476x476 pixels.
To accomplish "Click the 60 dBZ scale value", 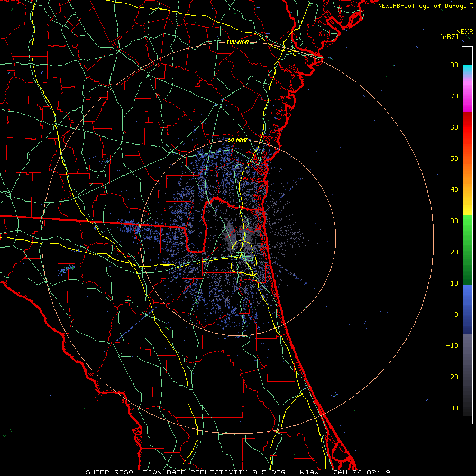I will point(454,127).
